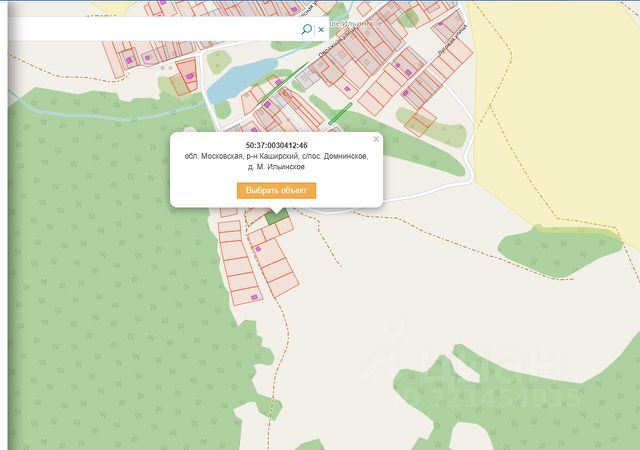The image size is (640, 450).
Task: Click the search magnifier icon
Action: click(307, 29)
